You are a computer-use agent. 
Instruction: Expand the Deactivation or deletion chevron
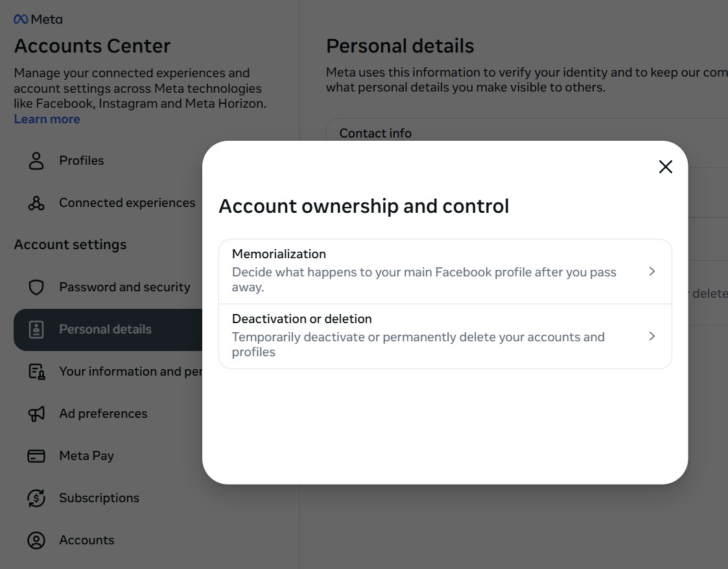tap(652, 336)
